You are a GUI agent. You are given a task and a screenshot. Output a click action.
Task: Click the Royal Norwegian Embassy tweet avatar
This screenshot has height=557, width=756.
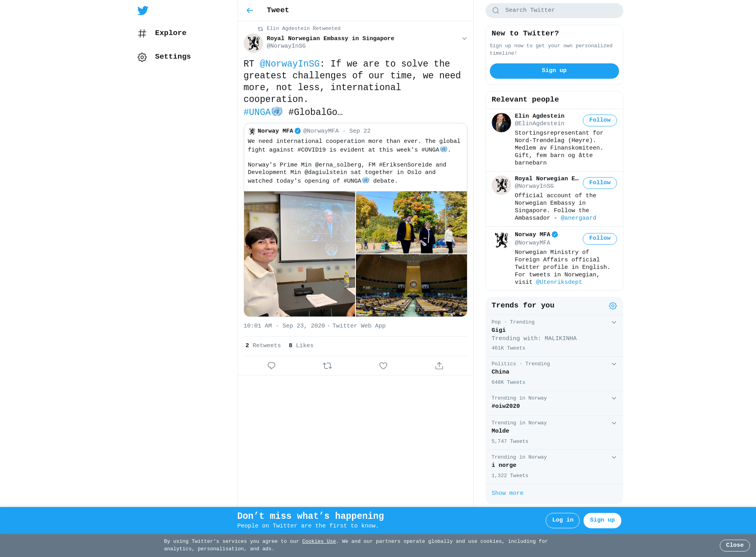tap(253, 43)
